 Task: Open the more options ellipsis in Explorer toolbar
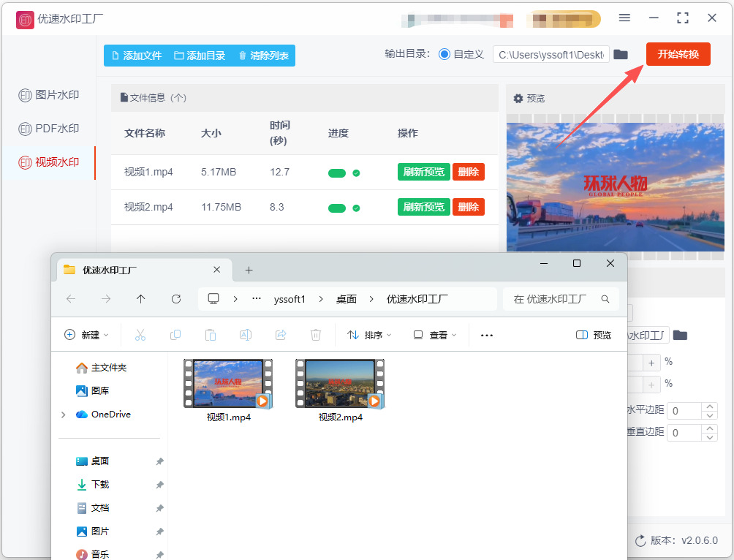pos(487,336)
